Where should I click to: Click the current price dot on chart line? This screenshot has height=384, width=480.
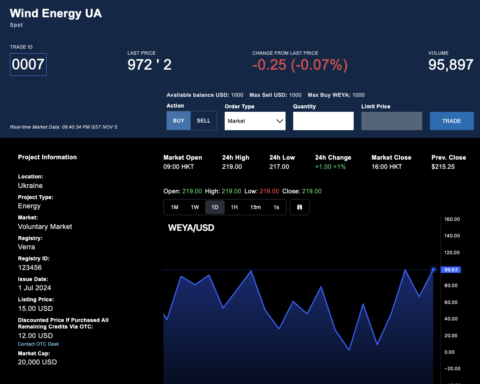[x=433, y=269]
